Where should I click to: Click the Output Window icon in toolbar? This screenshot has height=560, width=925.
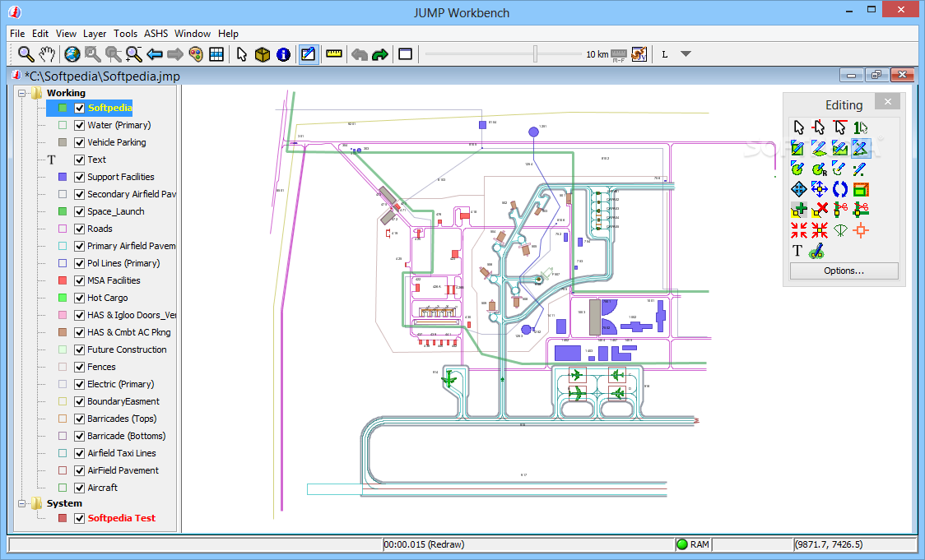click(405, 54)
